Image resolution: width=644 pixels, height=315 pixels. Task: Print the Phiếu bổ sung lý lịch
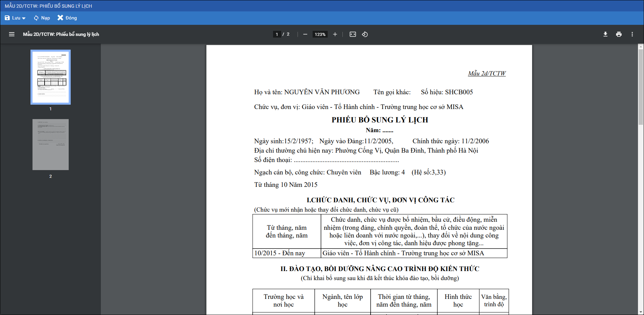tap(619, 34)
